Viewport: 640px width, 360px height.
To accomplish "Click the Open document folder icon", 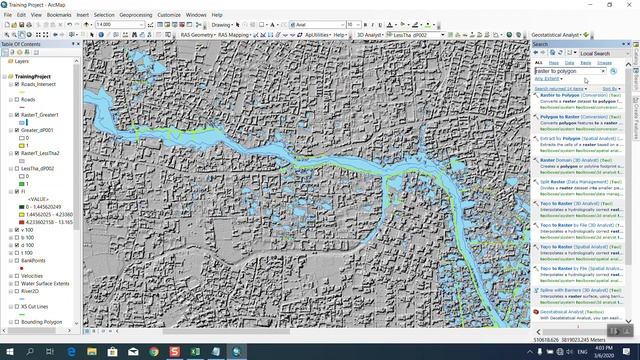I will click(14, 25).
